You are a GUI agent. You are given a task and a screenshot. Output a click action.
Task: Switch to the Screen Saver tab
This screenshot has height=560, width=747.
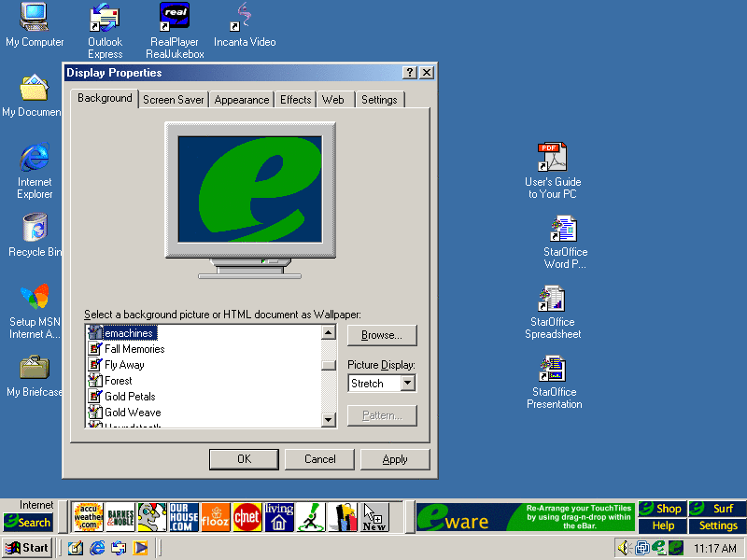[x=174, y=100]
